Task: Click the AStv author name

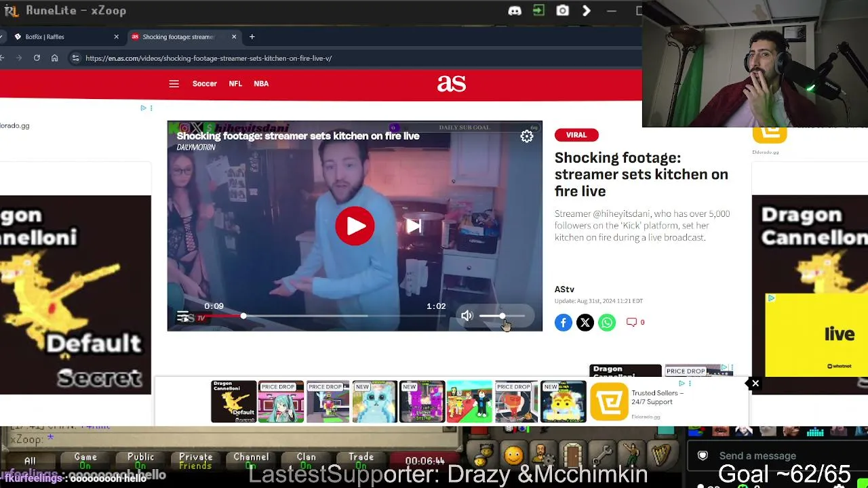Action: click(564, 289)
